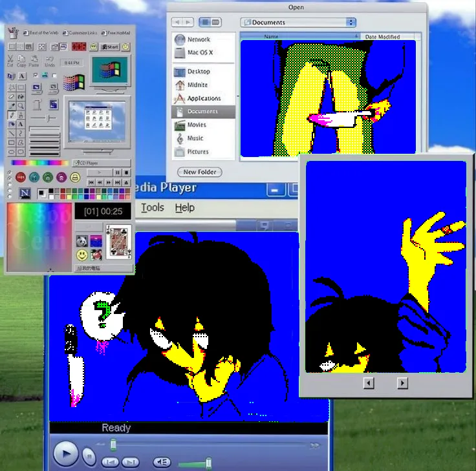
Task: Click the Cut scissors icon
Action: (10, 59)
